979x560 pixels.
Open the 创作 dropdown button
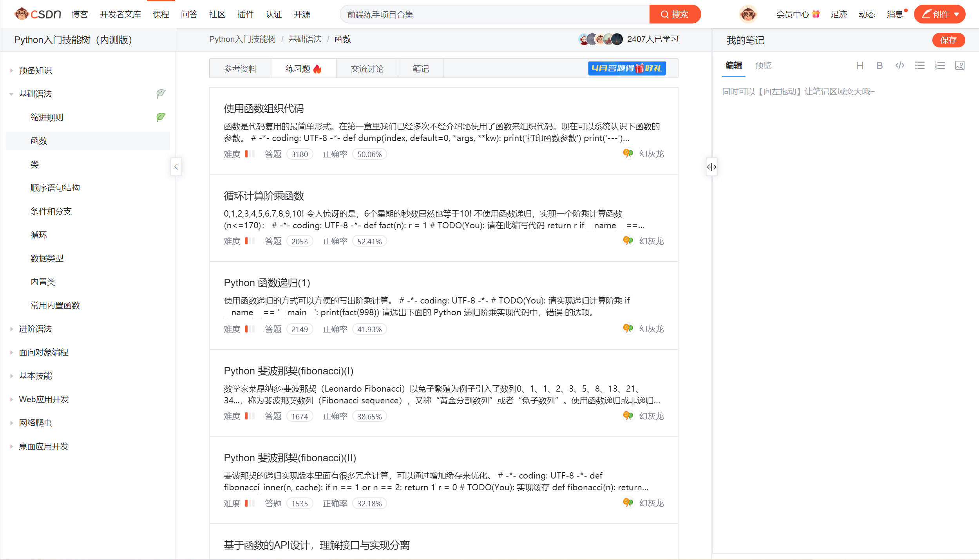[x=939, y=14]
